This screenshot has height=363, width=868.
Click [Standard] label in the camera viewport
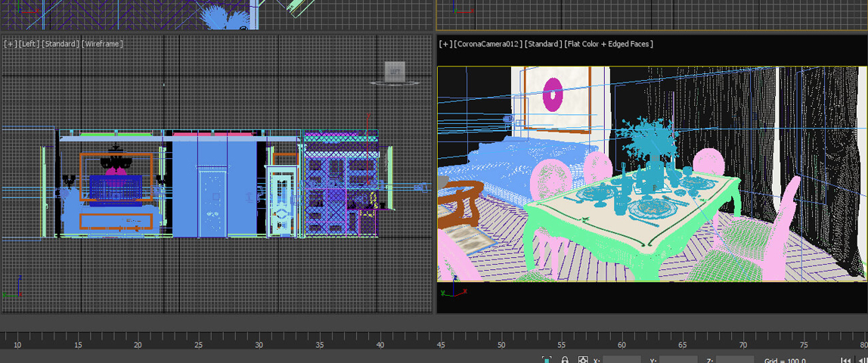[x=543, y=44]
